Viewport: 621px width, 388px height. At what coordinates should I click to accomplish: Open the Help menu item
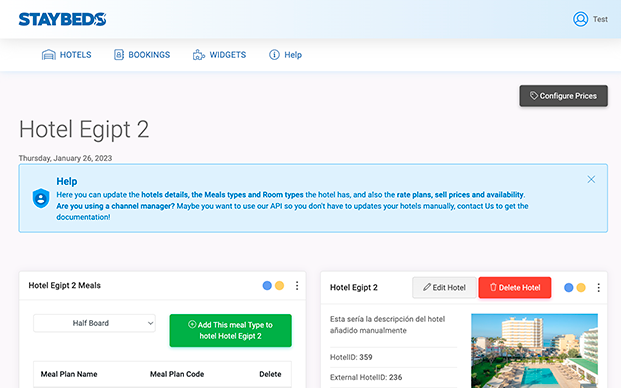point(285,55)
